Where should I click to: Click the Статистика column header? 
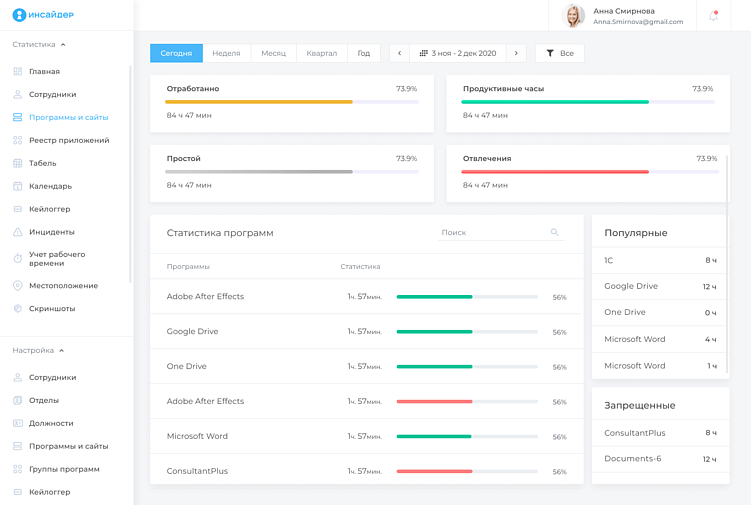[360, 266]
